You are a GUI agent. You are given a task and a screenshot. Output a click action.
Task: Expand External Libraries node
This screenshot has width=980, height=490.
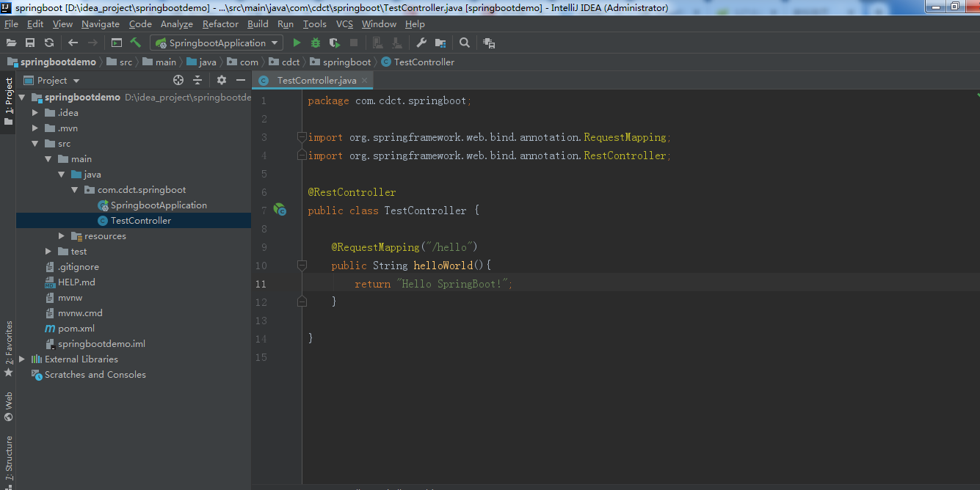coord(22,359)
